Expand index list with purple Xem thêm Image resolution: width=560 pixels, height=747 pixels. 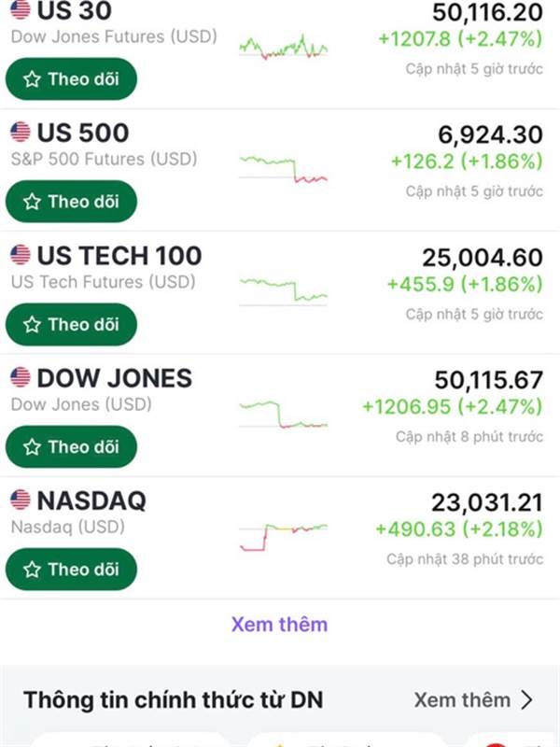point(279,624)
